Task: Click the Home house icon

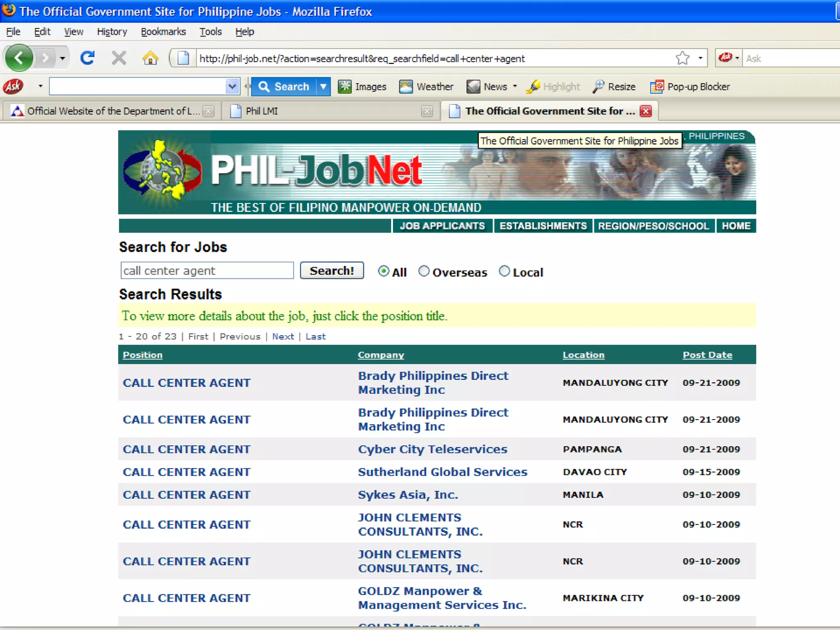Action: [150, 58]
